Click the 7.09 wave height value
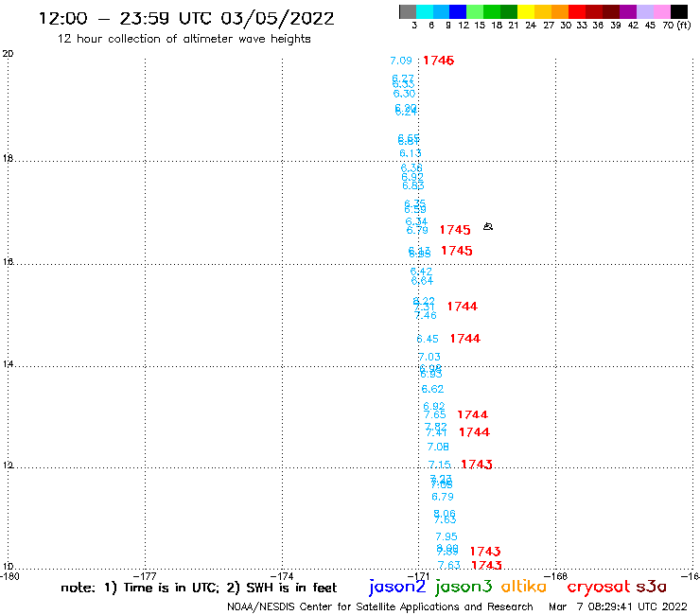This screenshot has width=700, height=615. pyautogui.click(x=401, y=61)
